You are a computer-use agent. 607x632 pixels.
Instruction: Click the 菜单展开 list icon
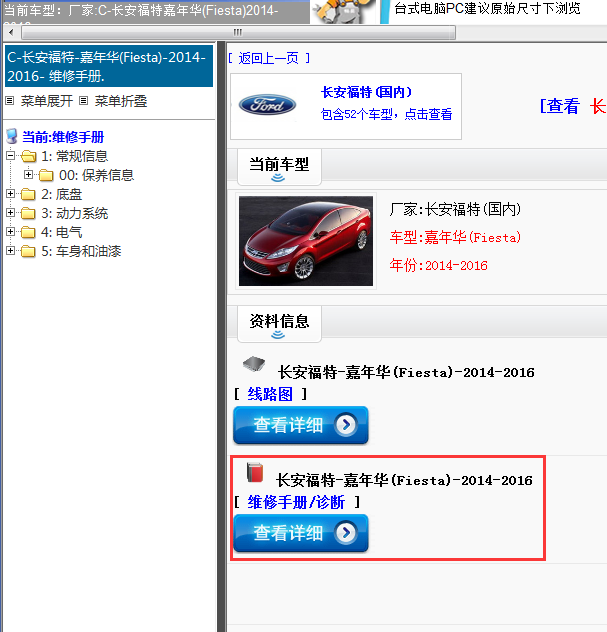(10, 101)
